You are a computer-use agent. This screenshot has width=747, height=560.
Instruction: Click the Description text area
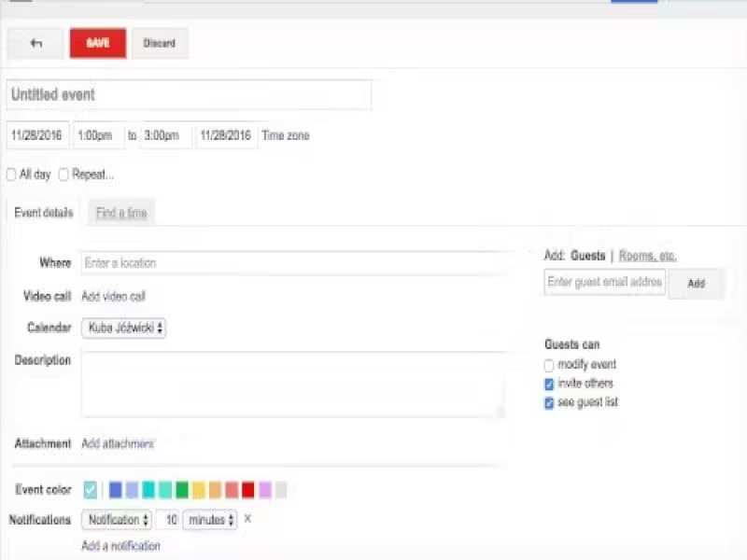point(293,385)
